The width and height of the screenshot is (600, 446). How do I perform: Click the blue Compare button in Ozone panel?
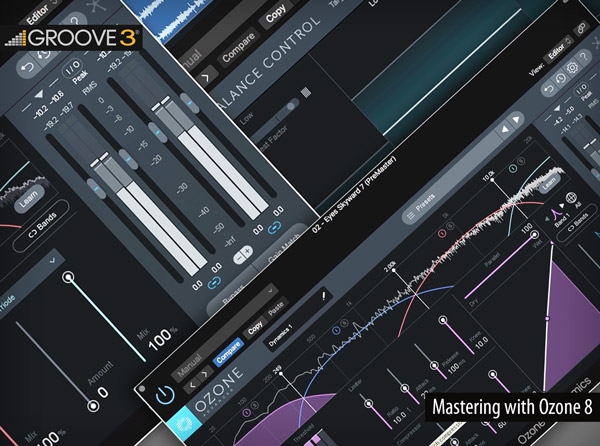coord(228,353)
